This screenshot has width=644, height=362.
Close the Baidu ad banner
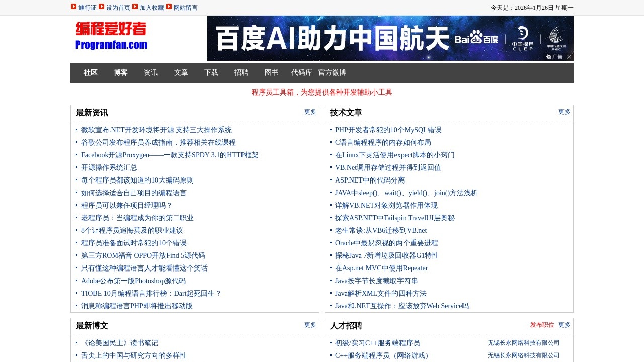pyautogui.click(x=569, y=57)
